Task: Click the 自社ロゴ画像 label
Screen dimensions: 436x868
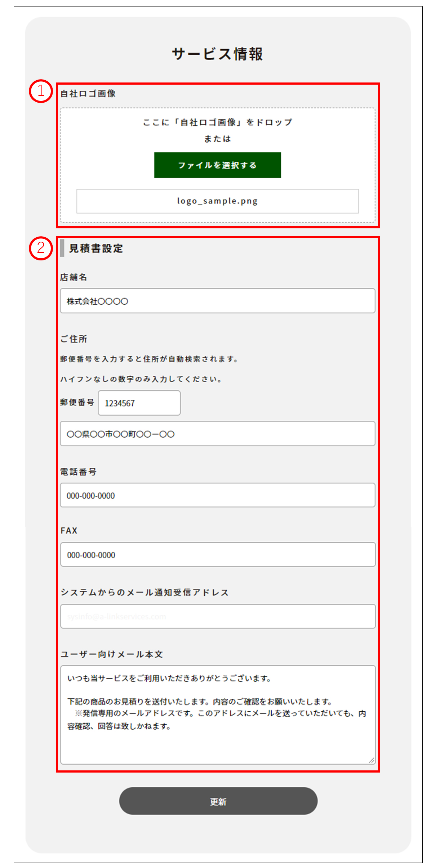Action: 88,94
